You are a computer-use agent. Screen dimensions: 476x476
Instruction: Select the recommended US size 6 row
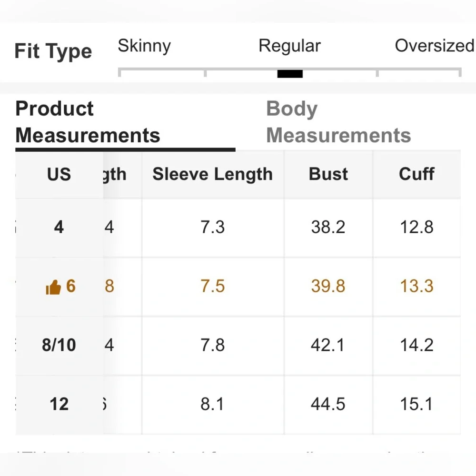click(x=238, y=287)
